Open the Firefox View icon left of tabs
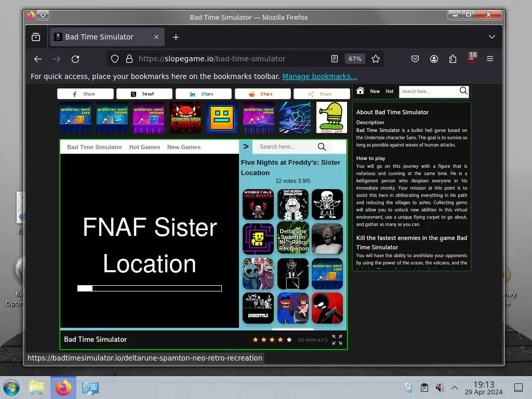The image size is (532, 399). [x=36, y=37]
